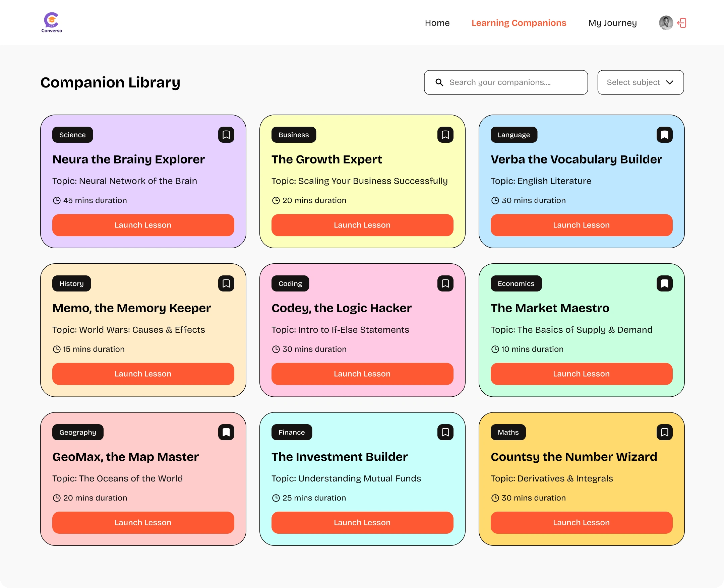Unbookmark The Market Maestro card
The image size is (724, 588).
664,283
